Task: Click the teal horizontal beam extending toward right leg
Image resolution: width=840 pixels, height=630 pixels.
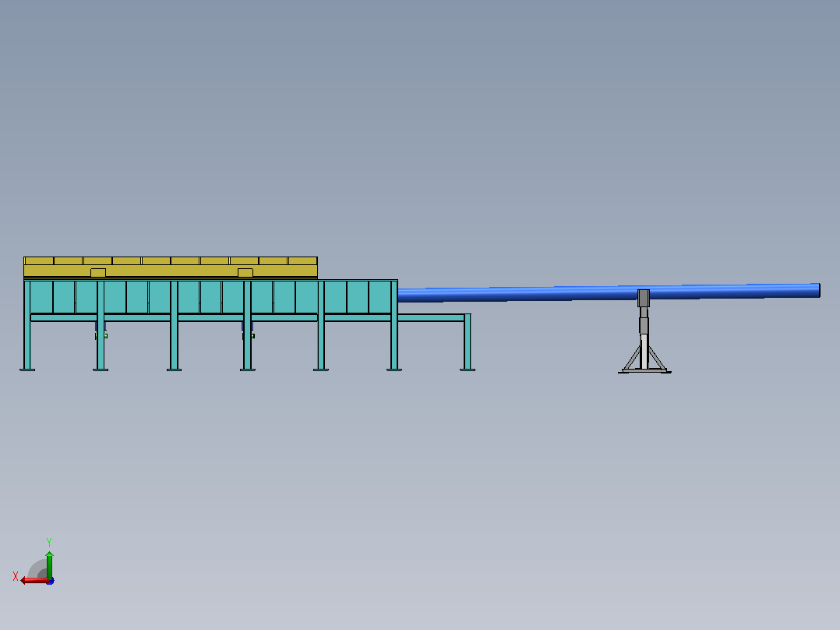Action: pyautogui.click(x=431, y=318)
